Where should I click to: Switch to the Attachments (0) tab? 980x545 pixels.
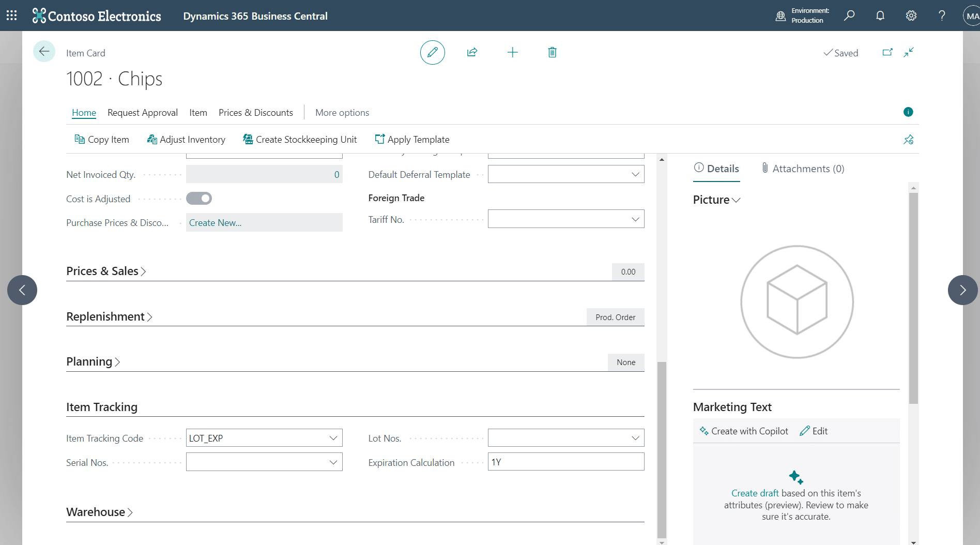click(x=803, y=169)
